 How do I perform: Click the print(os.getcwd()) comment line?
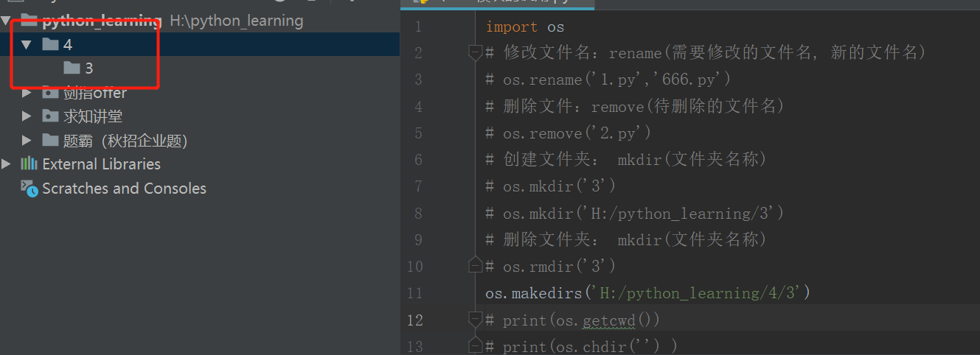click(573, 320)
